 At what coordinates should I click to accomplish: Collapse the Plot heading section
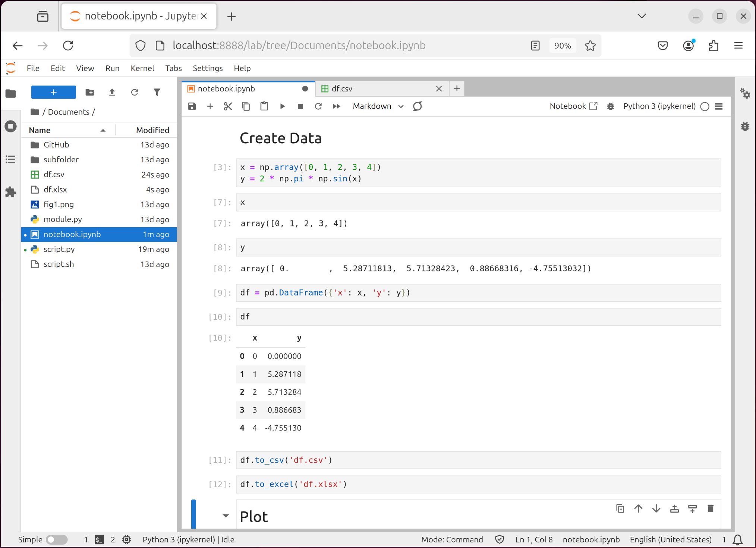point(226,516)
